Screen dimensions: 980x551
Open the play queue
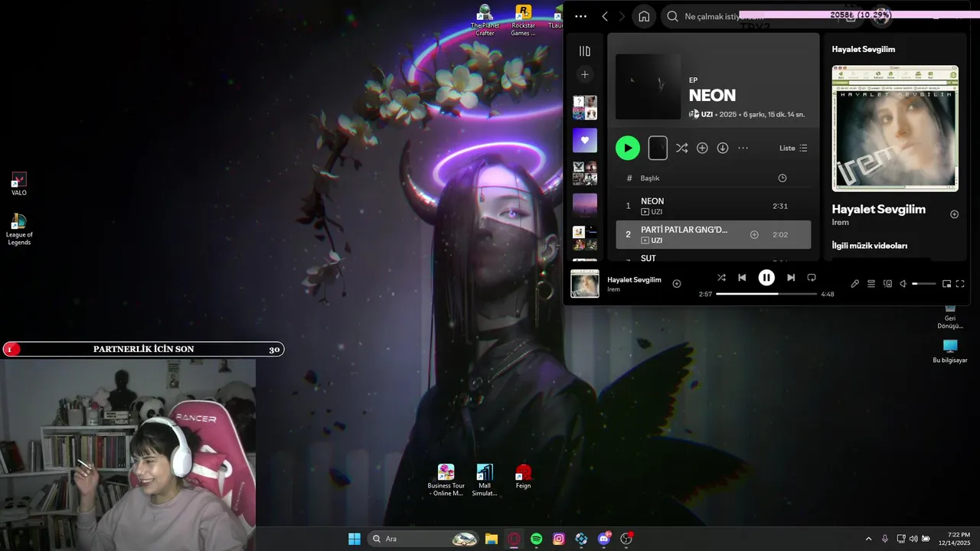point(871,284)
